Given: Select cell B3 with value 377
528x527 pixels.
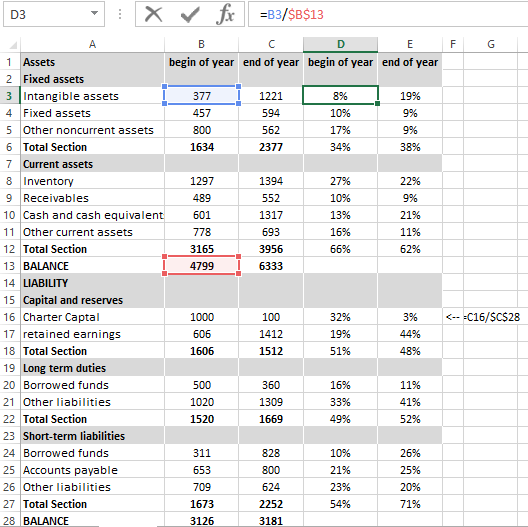Looking at the screenshot, I should (x=201, y=96).
